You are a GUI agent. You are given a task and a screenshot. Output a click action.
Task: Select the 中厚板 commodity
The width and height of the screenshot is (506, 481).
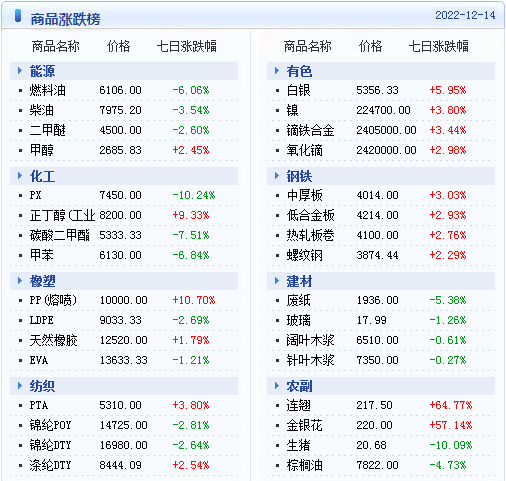coord(305,195)
